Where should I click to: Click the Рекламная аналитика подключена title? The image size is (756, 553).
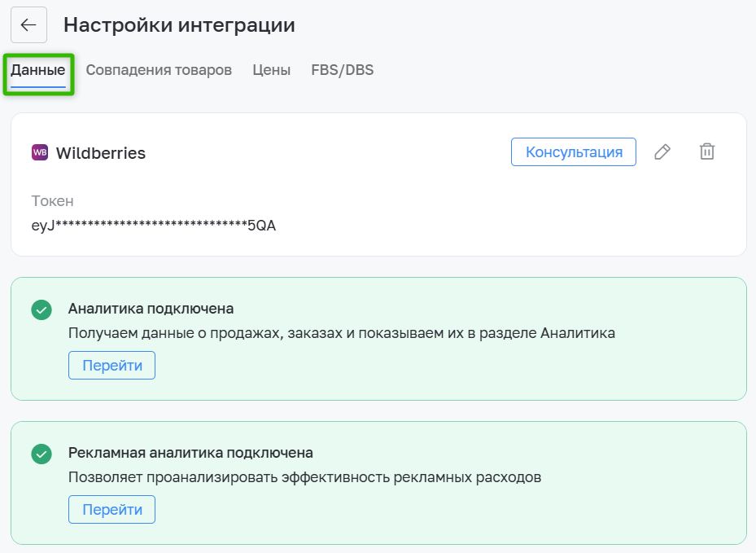(x=190, y=453)
